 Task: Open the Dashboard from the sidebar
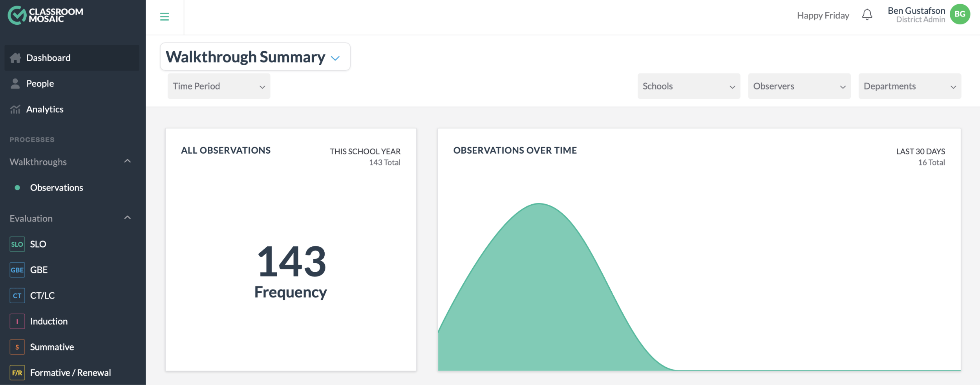48,58
